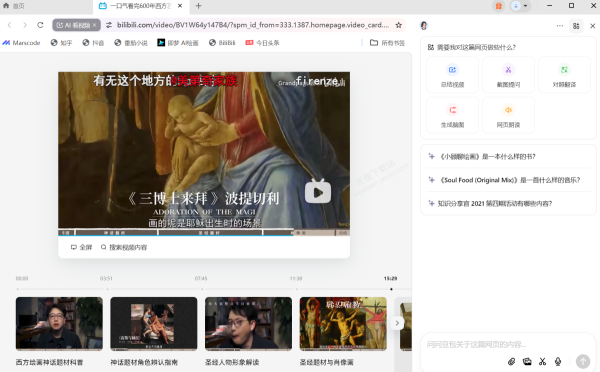Open the 圣经人物形象解读 chapter thumbnail
This screenshot has width=600, height=372.
(x=248, y=324)
